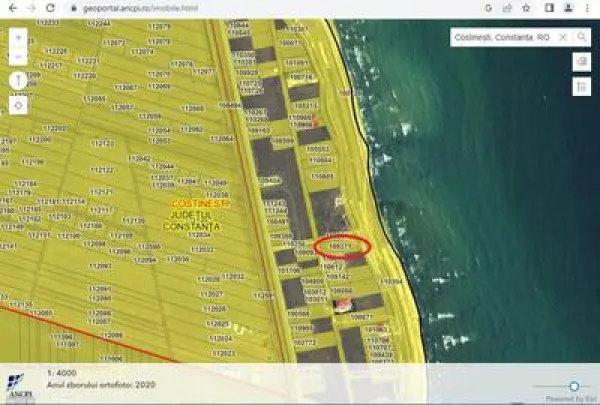Select parcel 112074 on the map
The image size is (600, 405).
(x=142, y=51)
